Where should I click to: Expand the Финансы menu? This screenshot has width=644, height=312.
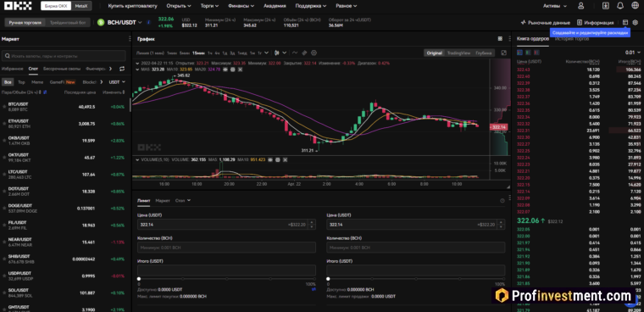[x=241, y=6]
